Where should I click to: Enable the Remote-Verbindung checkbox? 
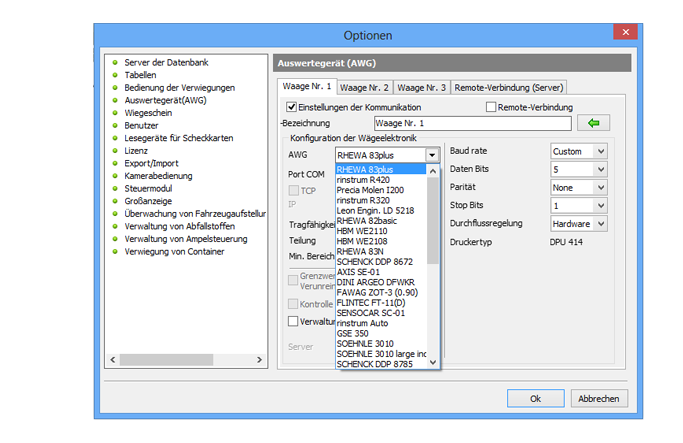click(x=491, y=107)
